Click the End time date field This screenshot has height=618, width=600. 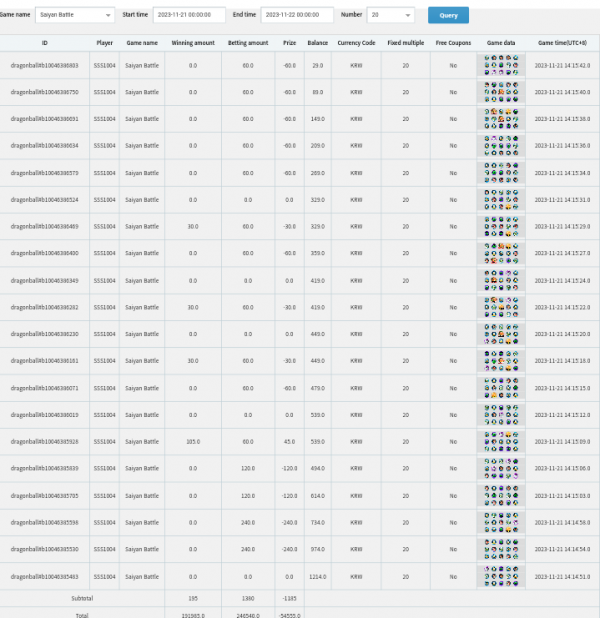[x=297, y=15]
